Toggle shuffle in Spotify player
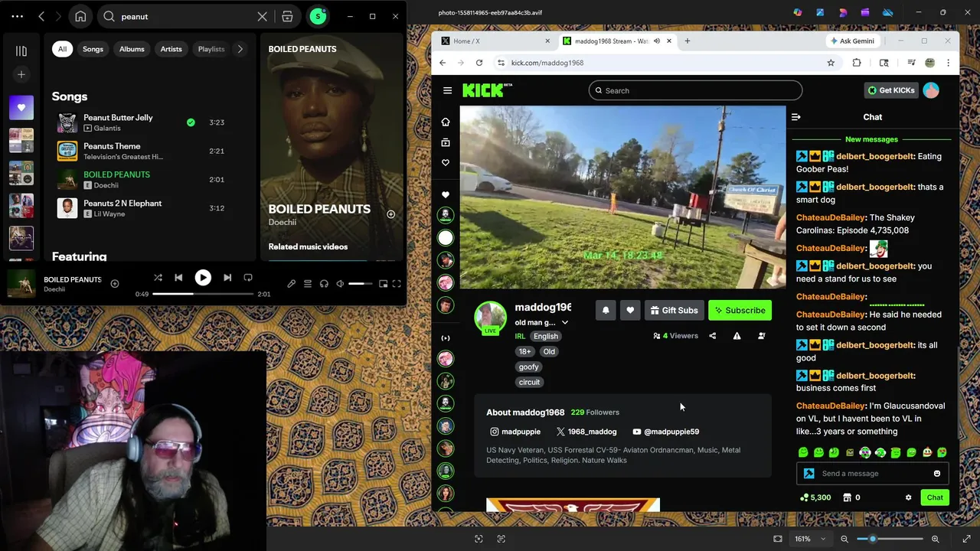 (158, 278)
